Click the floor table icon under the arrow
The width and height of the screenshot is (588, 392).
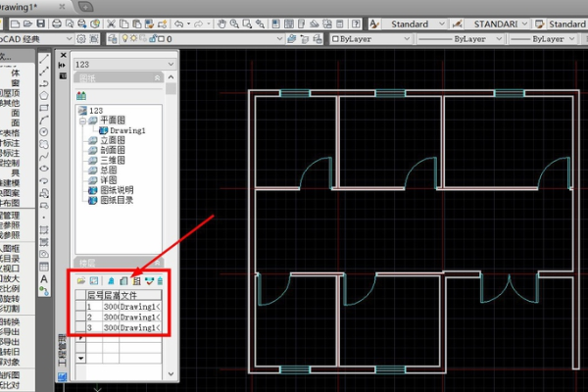point(136,280)
